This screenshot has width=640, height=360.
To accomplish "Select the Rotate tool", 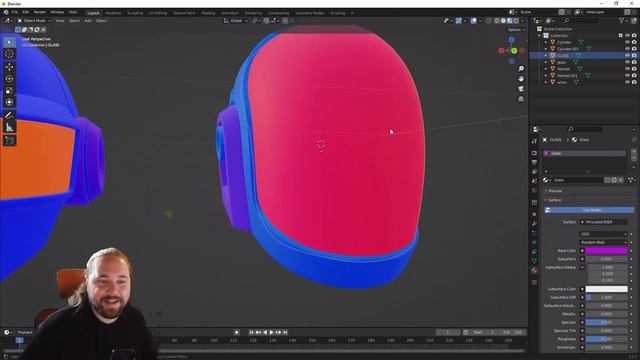I will tap(9, 79).
